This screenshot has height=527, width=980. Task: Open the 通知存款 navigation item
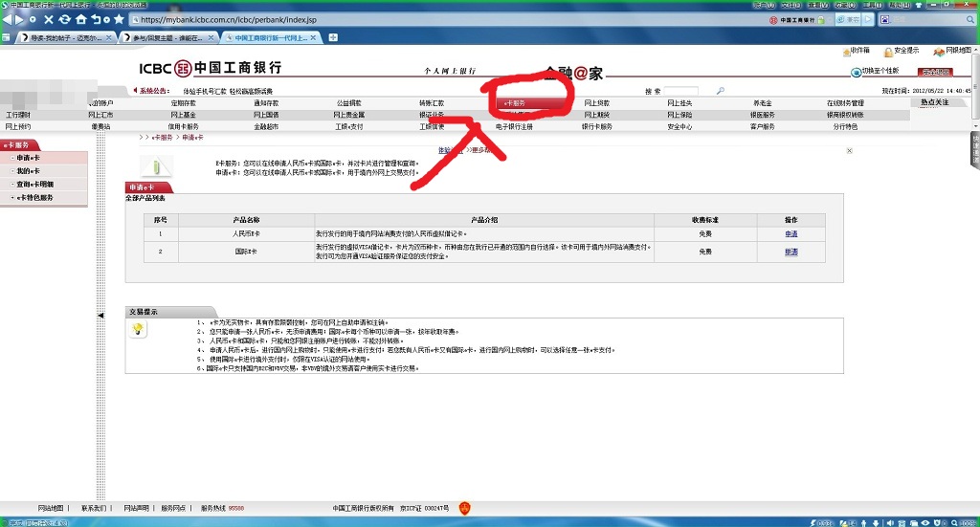click(266, 103)
